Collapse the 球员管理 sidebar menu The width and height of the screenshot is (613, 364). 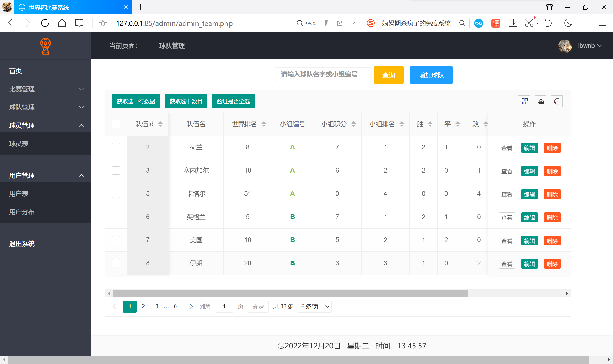[45, 125]
